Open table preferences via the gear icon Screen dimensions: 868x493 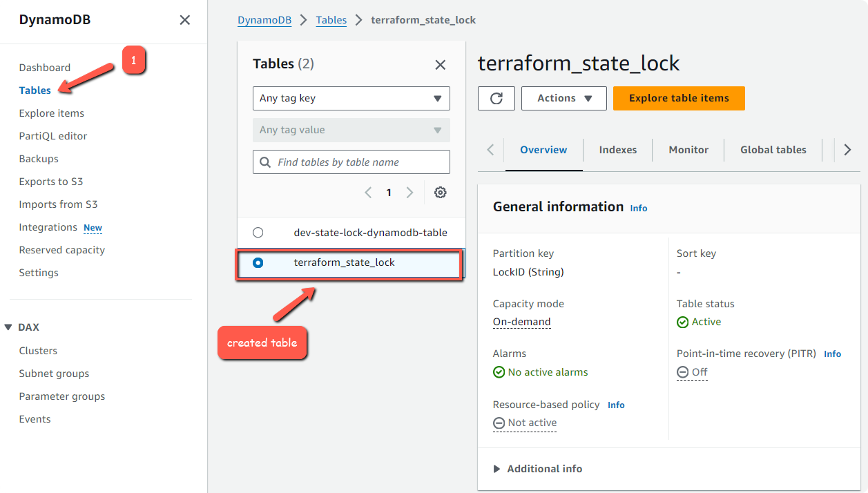tap(440, 193)
